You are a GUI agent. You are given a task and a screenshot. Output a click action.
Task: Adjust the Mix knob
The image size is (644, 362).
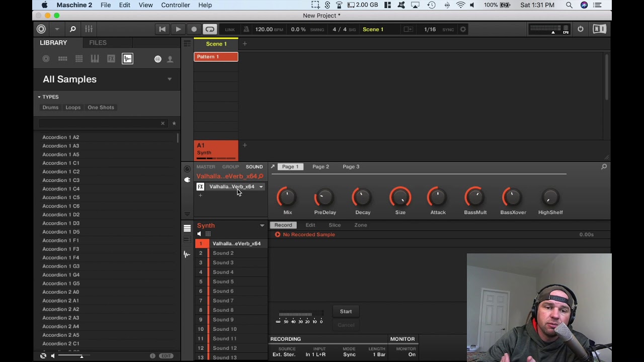tap(287, 198)
